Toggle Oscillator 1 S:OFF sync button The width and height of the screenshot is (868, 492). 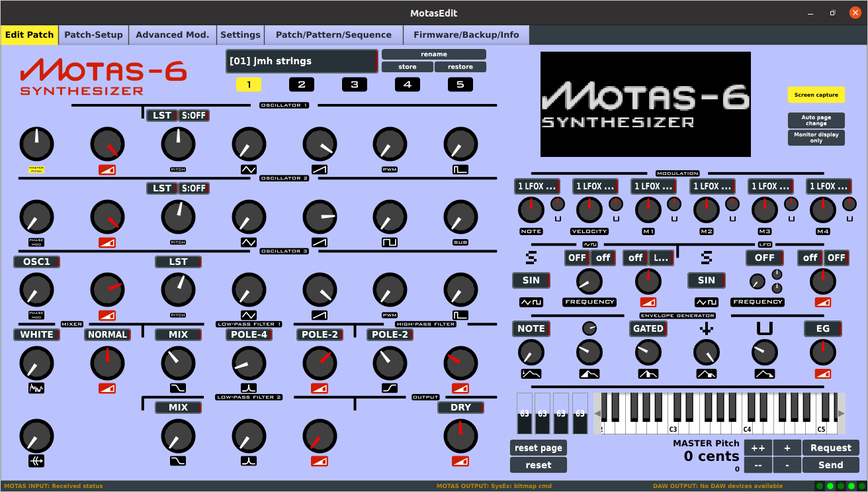point(194,115)
